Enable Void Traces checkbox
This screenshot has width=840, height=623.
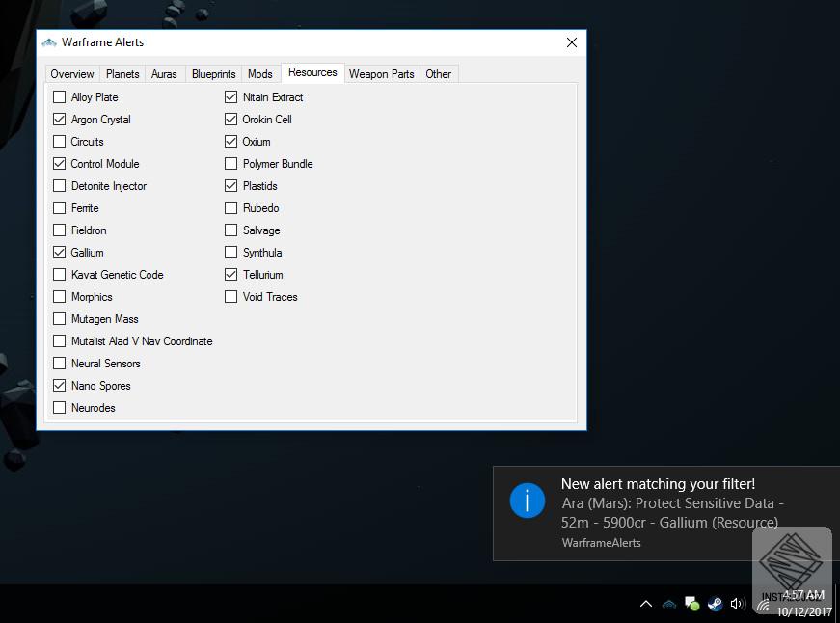click(230, 297)
